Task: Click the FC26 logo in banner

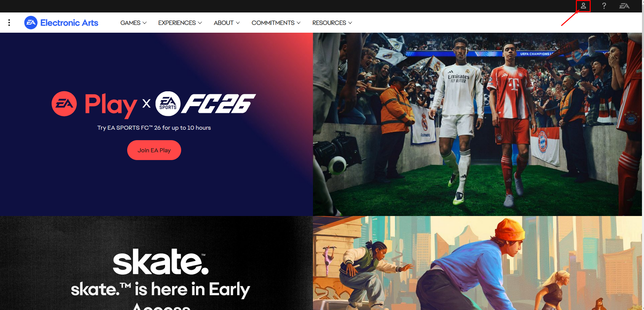Action: (x=218, y=103)
